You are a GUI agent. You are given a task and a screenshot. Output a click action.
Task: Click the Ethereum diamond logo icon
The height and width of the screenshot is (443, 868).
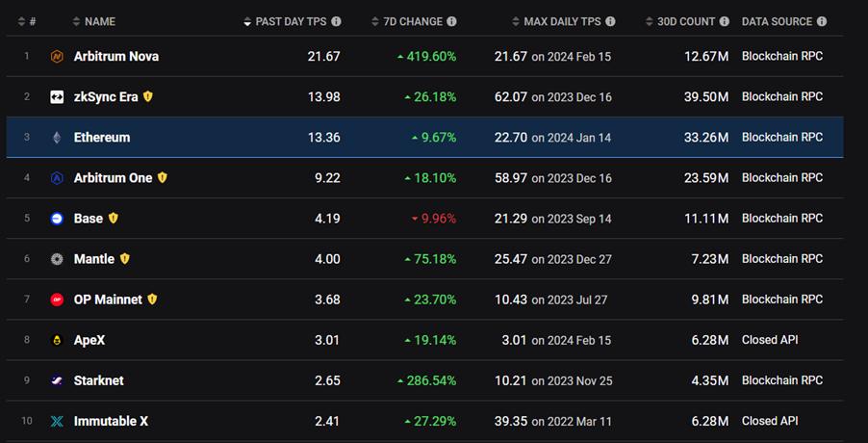tap(57, 138)
